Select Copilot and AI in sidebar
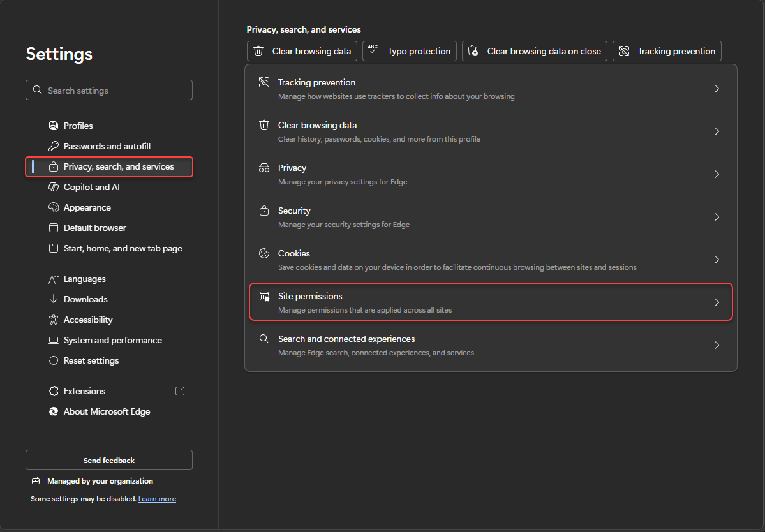Viewport: 765px width, 532px height. tap(109, 188)
